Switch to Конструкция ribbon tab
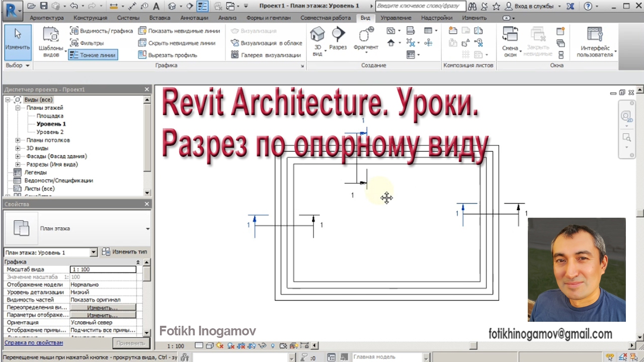Image resolution: width=644 pixels, height=362 pixels. (x=90, y=18)
